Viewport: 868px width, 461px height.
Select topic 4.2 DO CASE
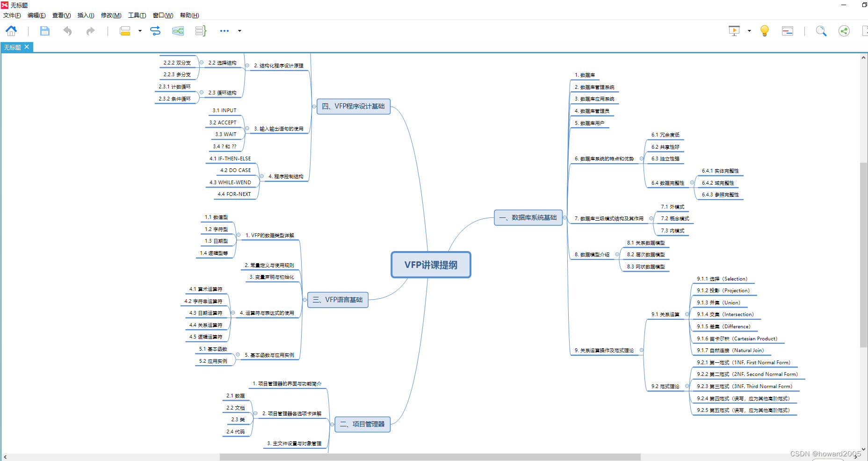point(236,171)
